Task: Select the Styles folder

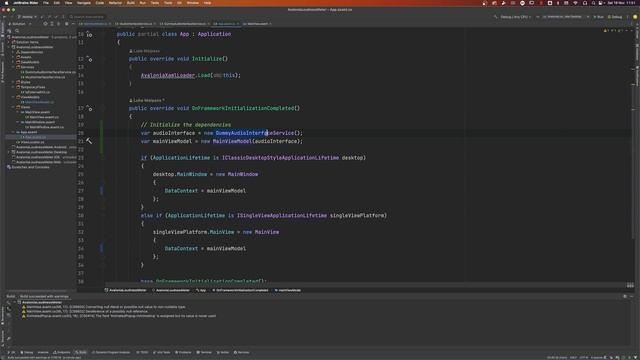Action: click(x=23, y=82)
